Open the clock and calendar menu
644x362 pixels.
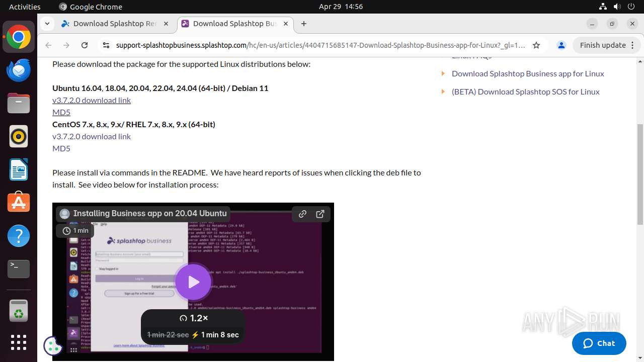pos(341,7)
